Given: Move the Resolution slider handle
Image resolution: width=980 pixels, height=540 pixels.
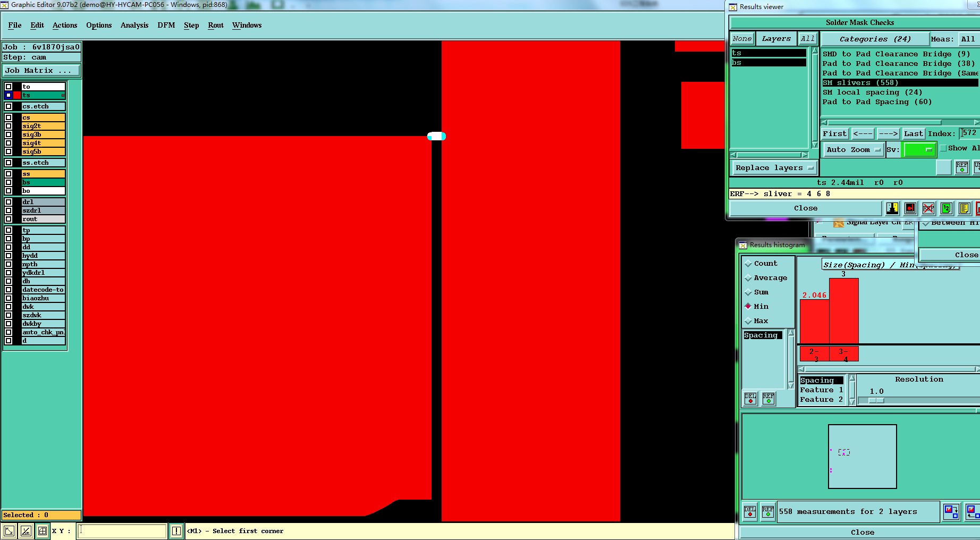Looking at the screenshot, I should tap(876, 400).
